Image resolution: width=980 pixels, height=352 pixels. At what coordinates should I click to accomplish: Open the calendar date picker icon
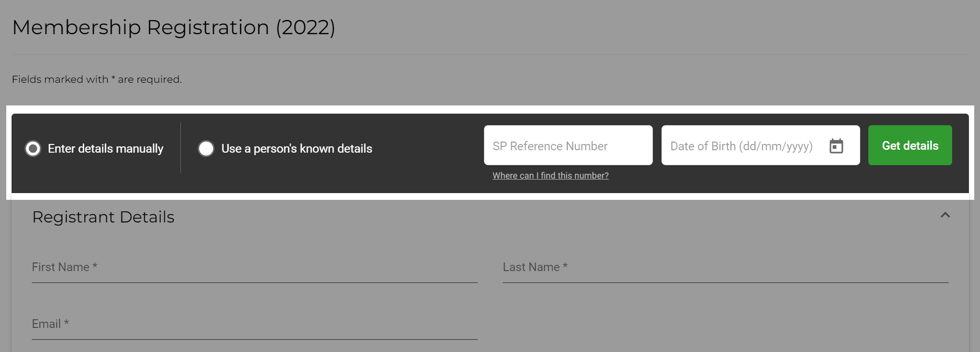836,146
